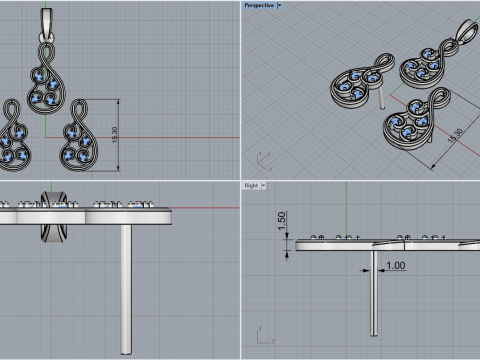Select the 15.30 dimension in the top-left viewport
Viewport: 480px width, 360px height.
(115, 135)
